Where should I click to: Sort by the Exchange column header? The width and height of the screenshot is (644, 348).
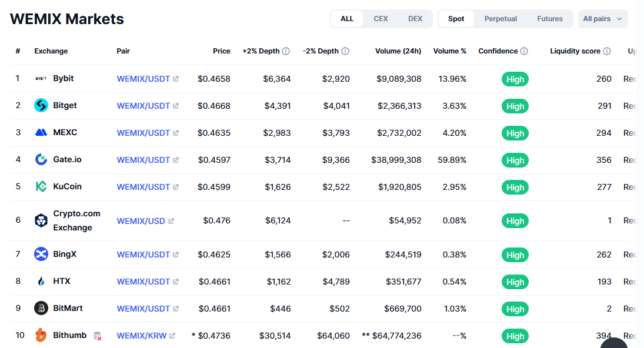pos(51,51)
